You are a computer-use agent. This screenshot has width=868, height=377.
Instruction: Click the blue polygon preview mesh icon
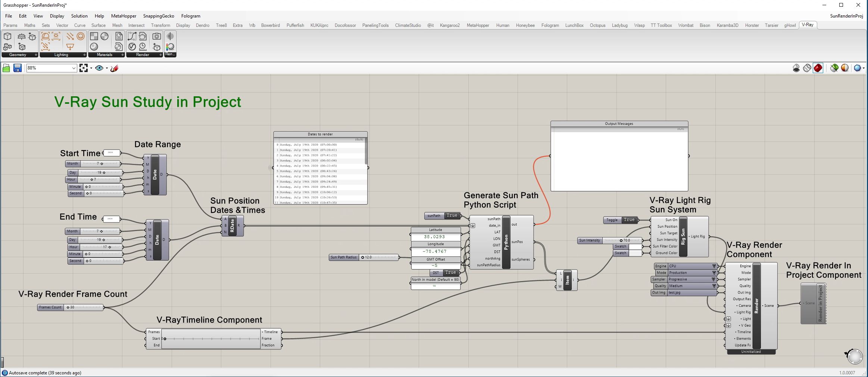[x=858, y=68]
